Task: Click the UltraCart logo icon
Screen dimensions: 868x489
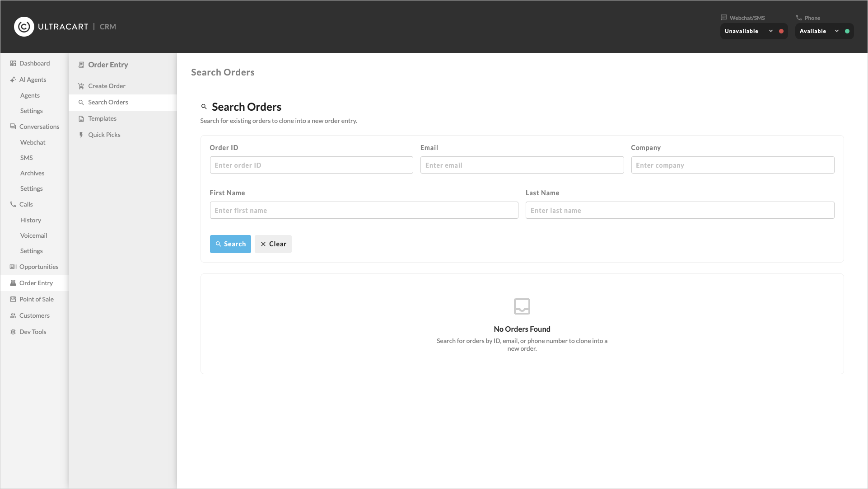Action: pyautogui.click(x=24, y=27)
